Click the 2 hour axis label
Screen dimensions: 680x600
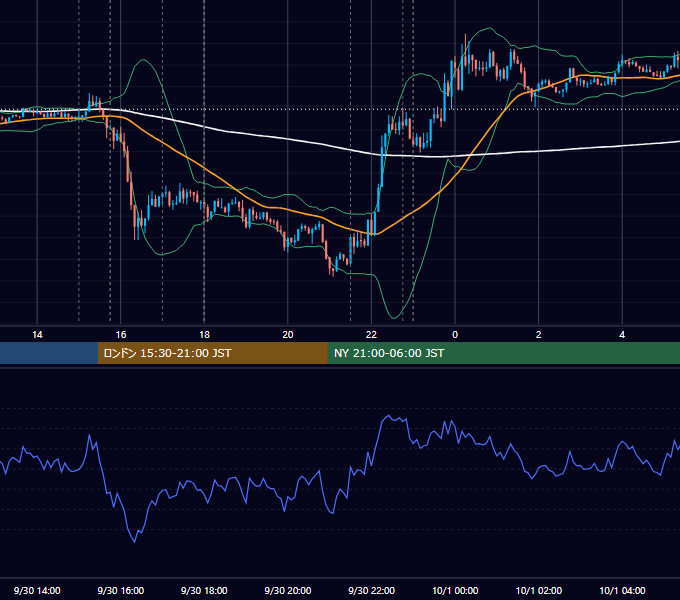tap(539, 335)
